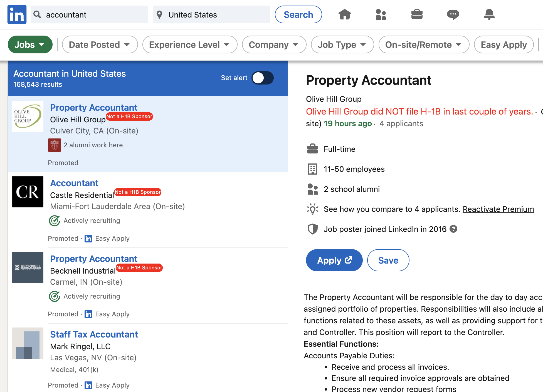Screen dimensions: 543x392
Task: Click the Apply button for Property Accountant
Action: (334, 260)
